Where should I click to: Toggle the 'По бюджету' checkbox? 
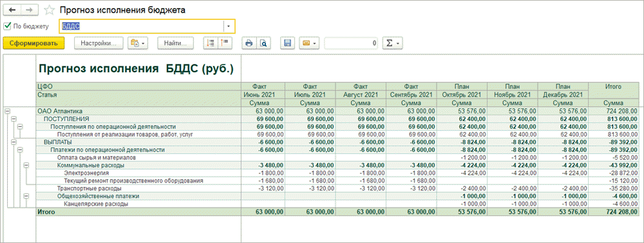point(7,26)
